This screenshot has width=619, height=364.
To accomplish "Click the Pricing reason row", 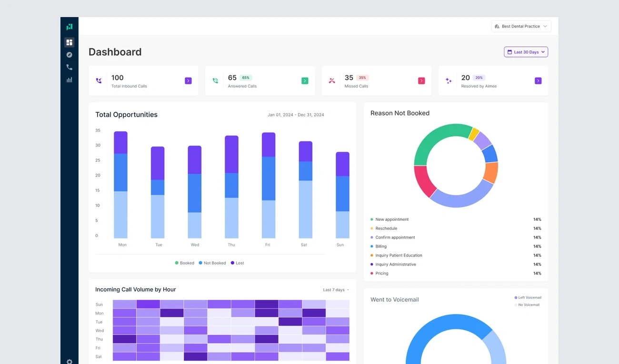I will (x=456, y=274).
